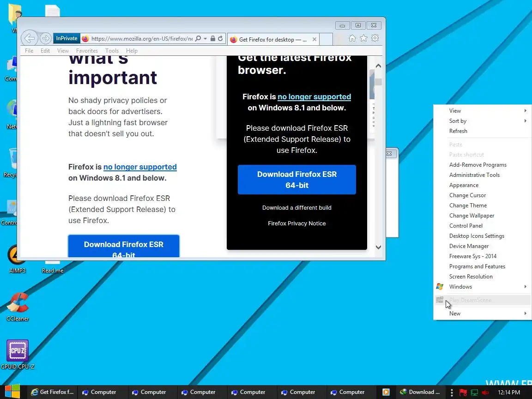This screenshot has width=532, height=399.
Task: Show hidden tray icons via vertical dots
Action: [452, 393]
